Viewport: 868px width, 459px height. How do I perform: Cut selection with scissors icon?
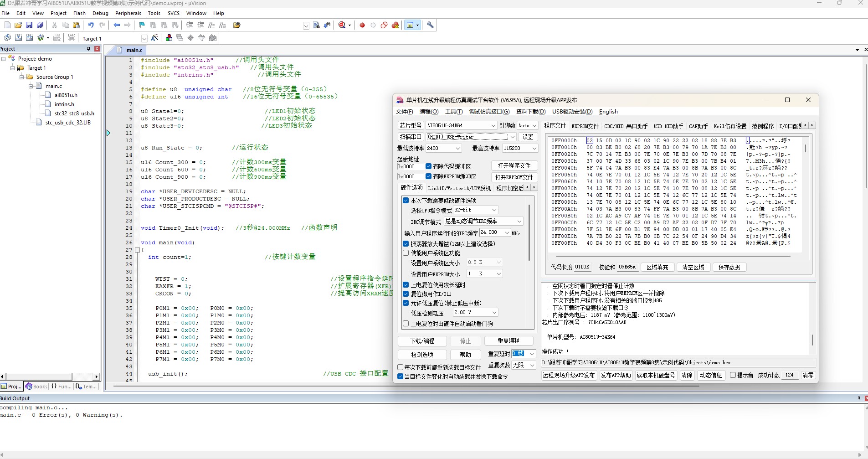pos(54,25)
